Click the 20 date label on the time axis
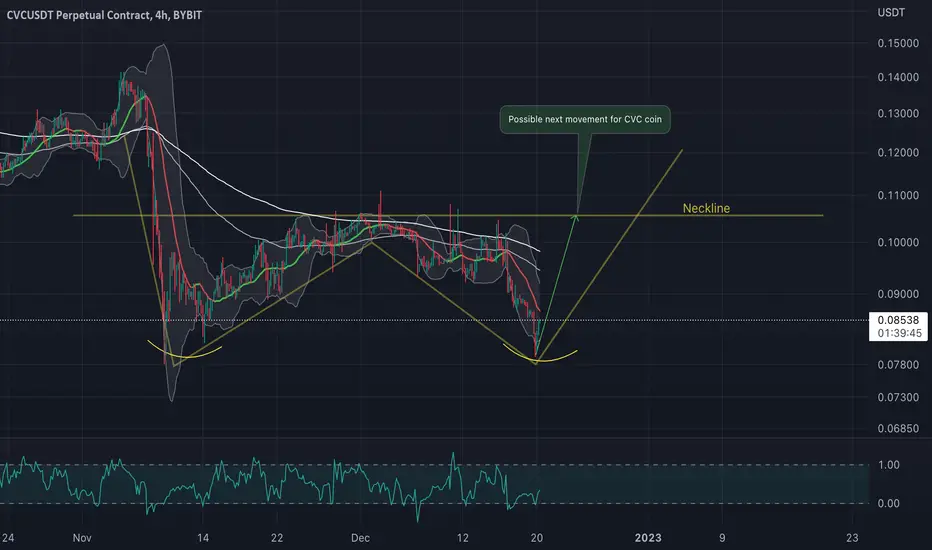This screenshot has width=932, height=550. coord(537,538)
